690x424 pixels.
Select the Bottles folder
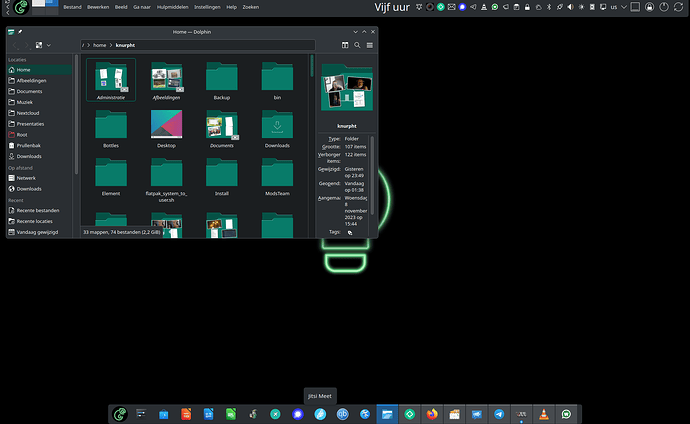111,128
